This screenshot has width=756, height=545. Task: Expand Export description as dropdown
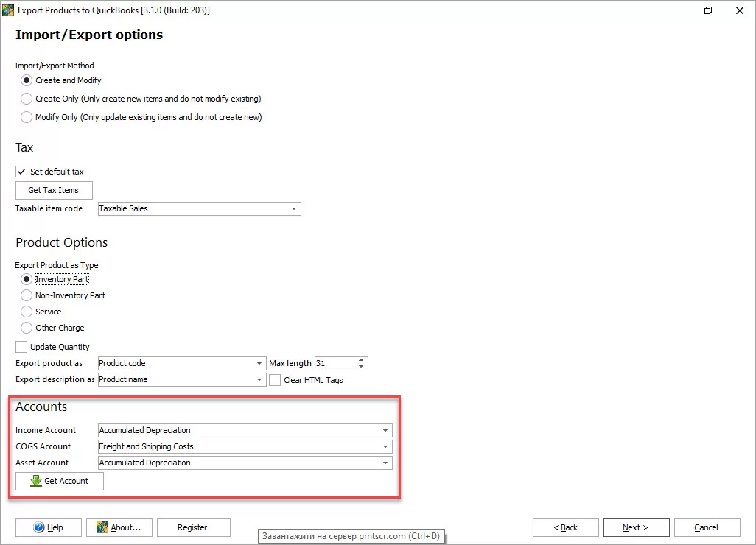coord(259,380)
